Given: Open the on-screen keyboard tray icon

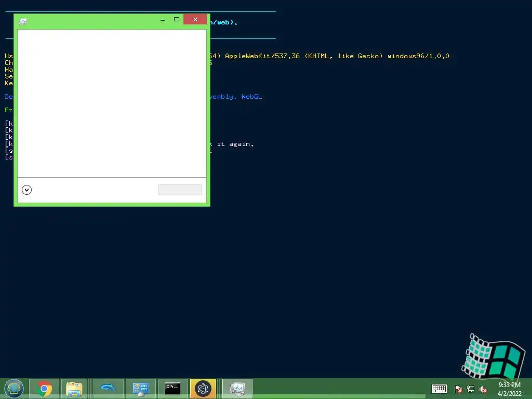Looking at the screenshot, I should pyautogui.click(x=439, y=389).
